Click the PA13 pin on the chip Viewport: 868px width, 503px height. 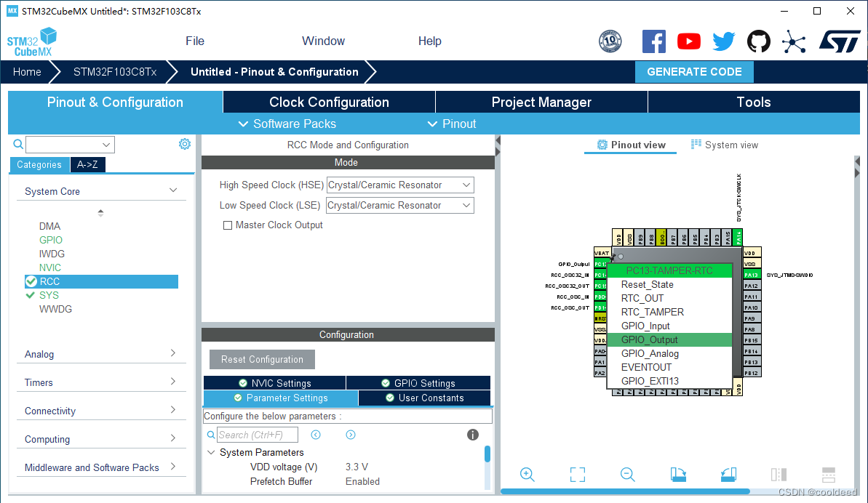pyautogui.click(x=751, y=275)
